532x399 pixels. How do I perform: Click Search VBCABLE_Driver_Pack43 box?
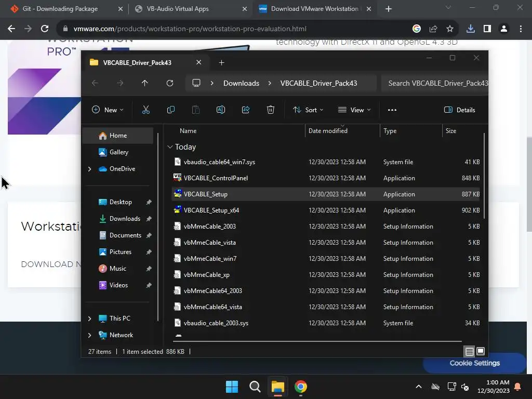[x=435, y=83]
